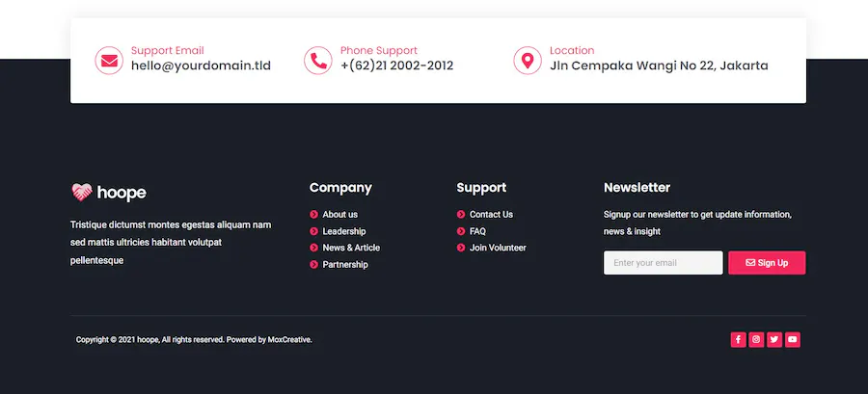Open the Facebook social icon
Screen dimensions: 868x394
pyautogui.click(x=739, y=340)
